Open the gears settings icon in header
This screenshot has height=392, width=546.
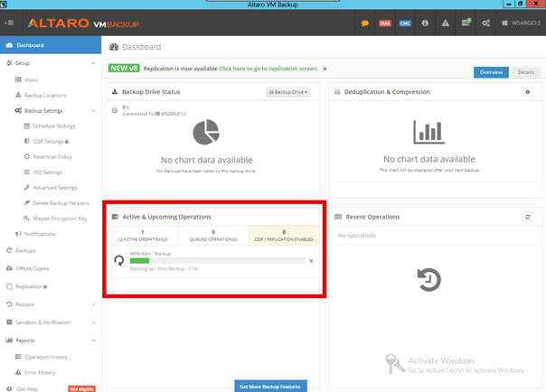tap(485, 23)
